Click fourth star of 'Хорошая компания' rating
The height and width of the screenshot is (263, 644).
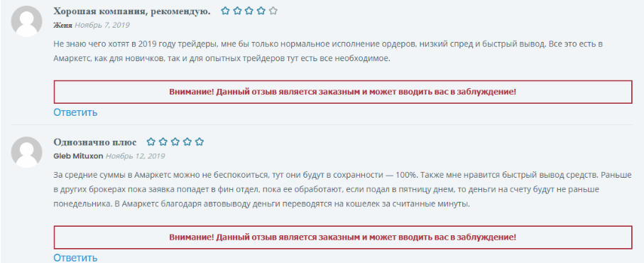tap(261, 11)
